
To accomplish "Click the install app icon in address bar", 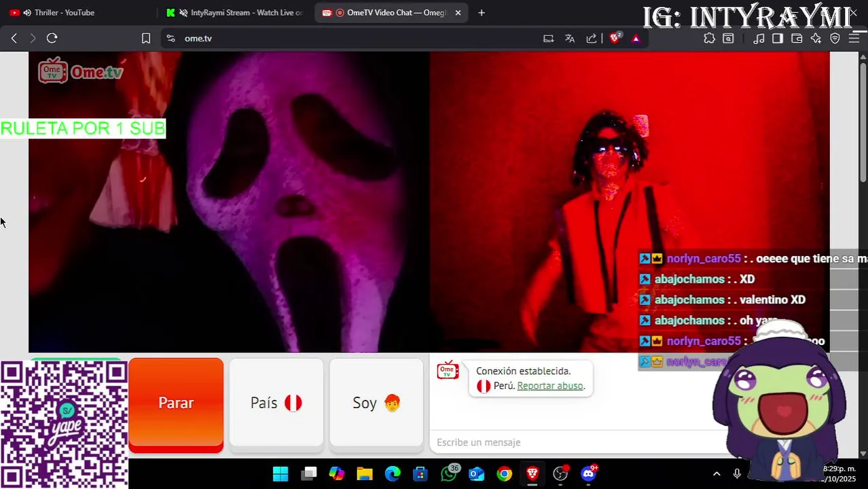I will coord(548,39).
